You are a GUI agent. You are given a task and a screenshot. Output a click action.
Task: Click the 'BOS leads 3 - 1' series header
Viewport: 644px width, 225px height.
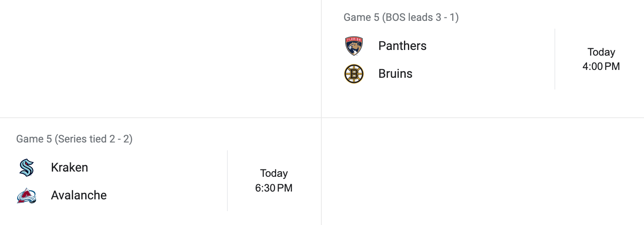[401, 17]
